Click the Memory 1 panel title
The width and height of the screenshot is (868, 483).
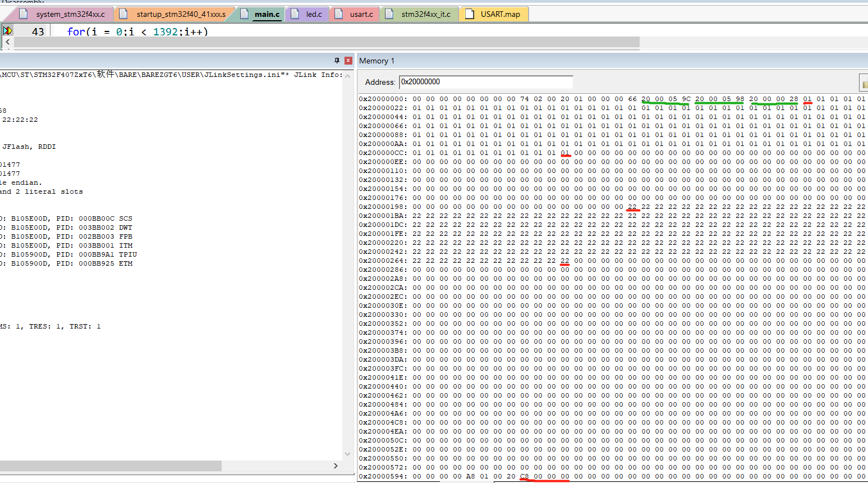pyautogui.click(x=376, y=61)
